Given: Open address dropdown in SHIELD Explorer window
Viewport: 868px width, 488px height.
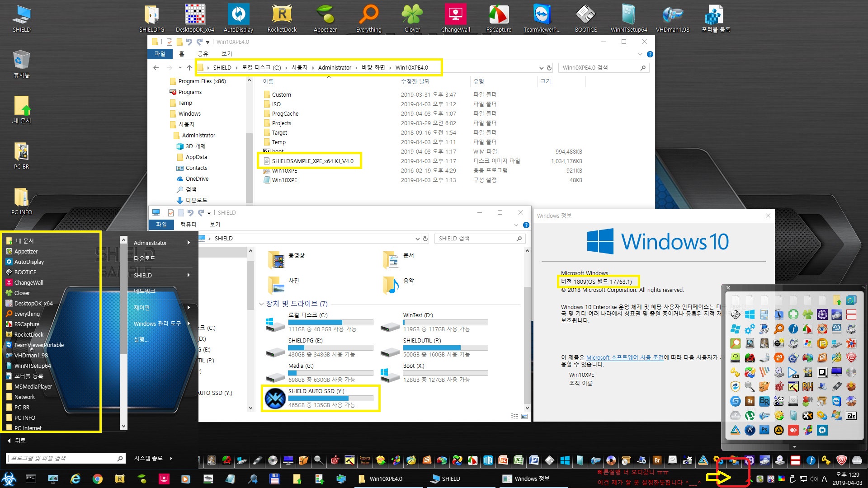Looking at the screenshot, I should click(417, 239).
